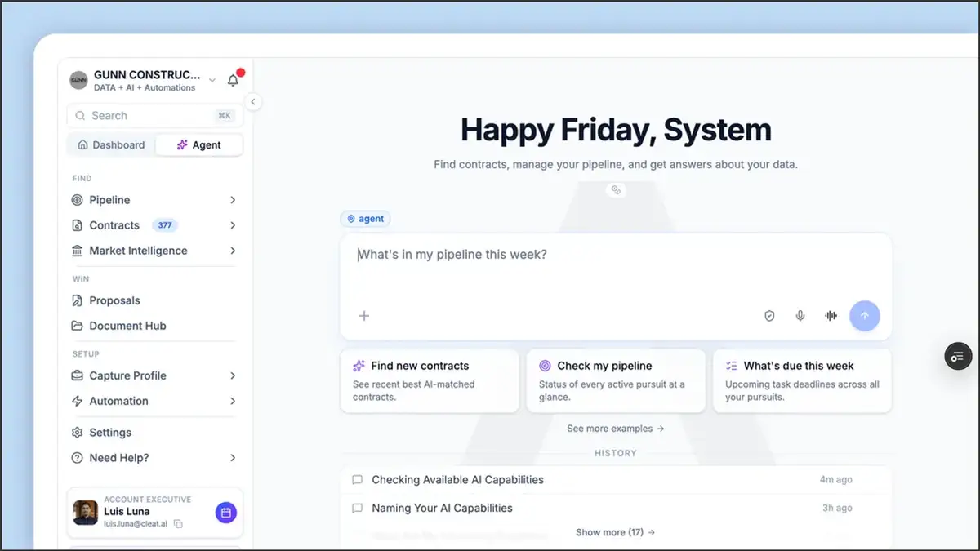The width and height of the screenshot is (980, 551).
Task: Choose the Check my pipeline suggestion
Action: point(616,381)
